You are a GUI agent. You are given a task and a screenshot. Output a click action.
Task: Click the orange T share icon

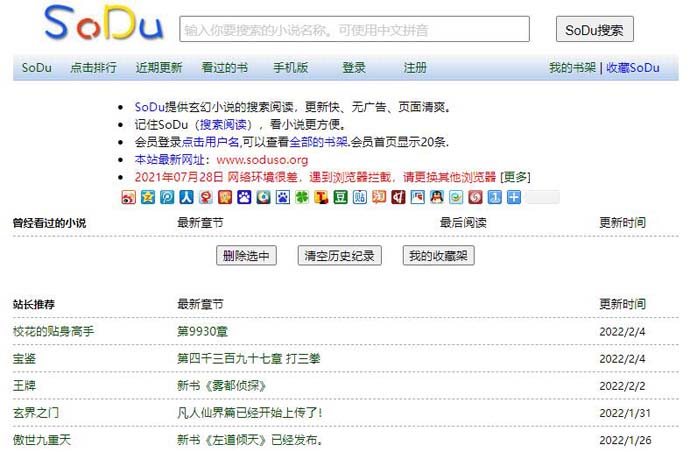tap(321, 197)
